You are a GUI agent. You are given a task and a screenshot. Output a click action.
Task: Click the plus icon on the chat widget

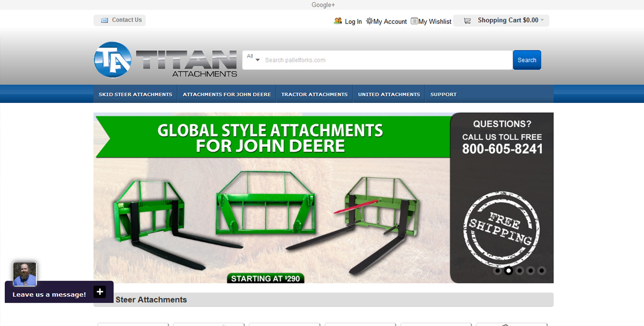[100, 292]
